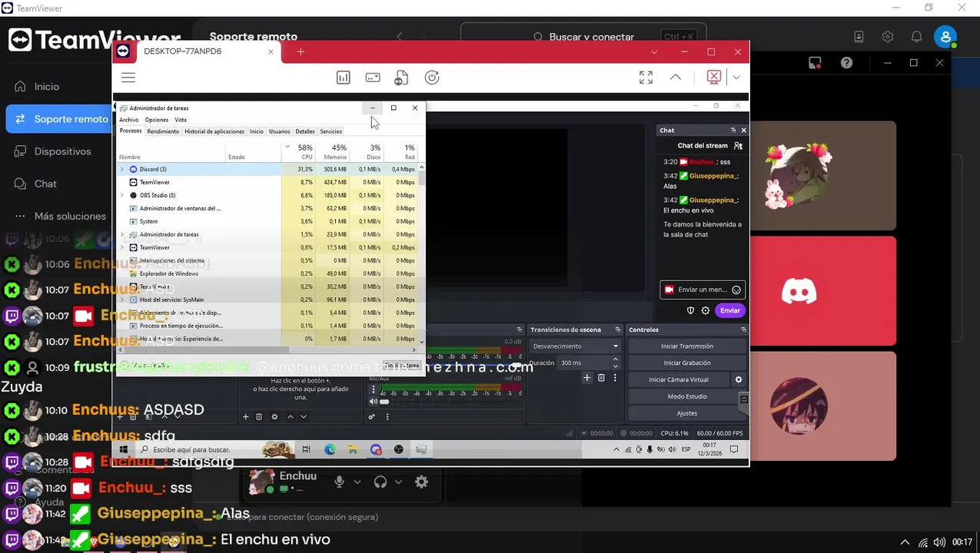This screenshot has height=553, width=980.
Task: Select Explorador de Windows process row
Action: tap(267, 273)
